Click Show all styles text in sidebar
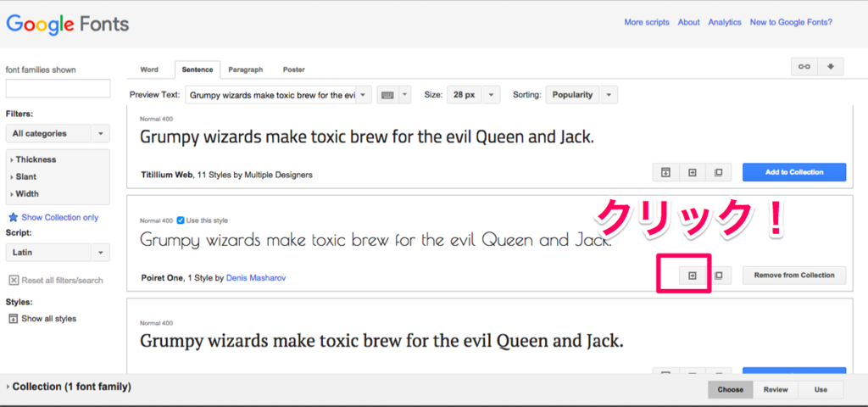The image size is (868, 407). point(48,319)
